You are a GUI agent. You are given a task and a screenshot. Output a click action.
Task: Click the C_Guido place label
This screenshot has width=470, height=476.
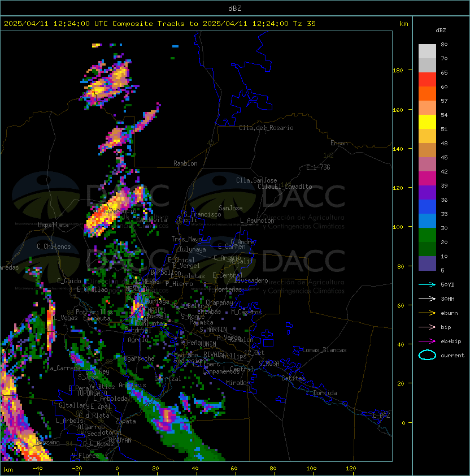[x=69, y=281]
